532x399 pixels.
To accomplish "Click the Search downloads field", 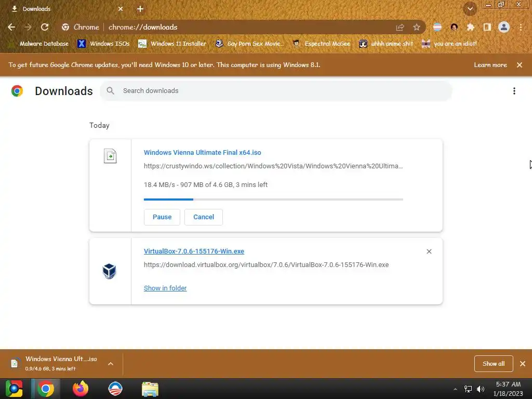I will (276, 90).
